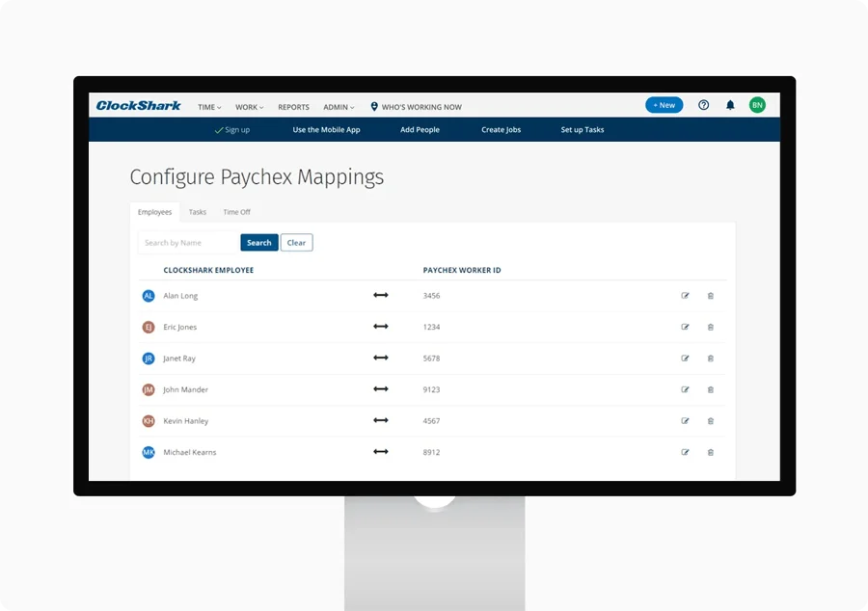Select the completed Sign up step
The height and width of the screenshot is (611, 868).
(231, 130)
